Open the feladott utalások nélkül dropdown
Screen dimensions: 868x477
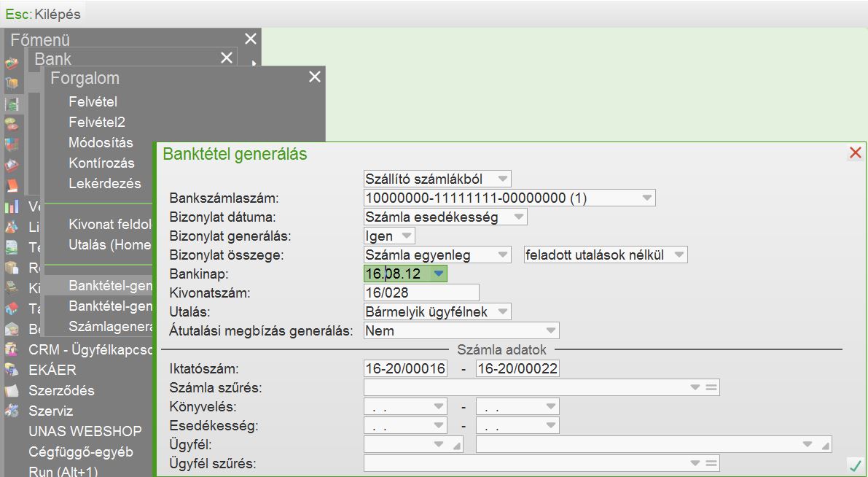click(x=679, y=255)
